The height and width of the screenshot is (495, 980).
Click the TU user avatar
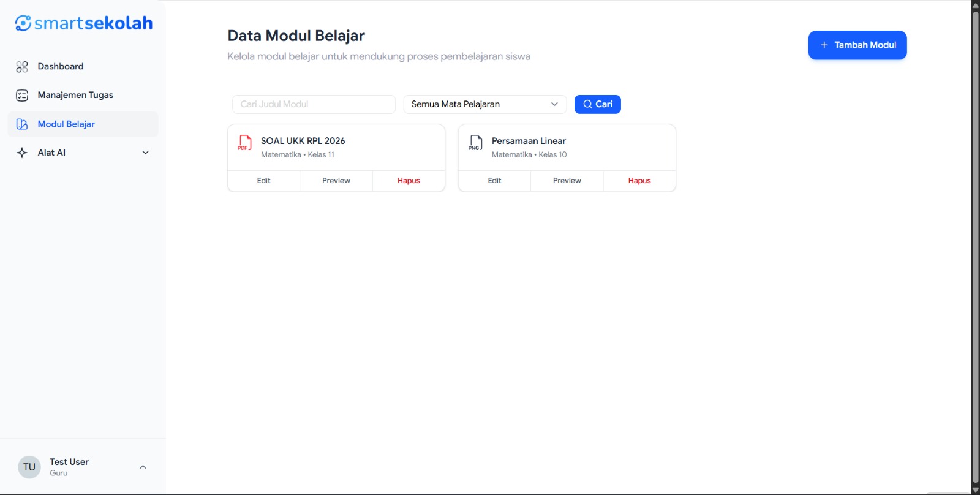pyautogui.click(x=29, y=467)
